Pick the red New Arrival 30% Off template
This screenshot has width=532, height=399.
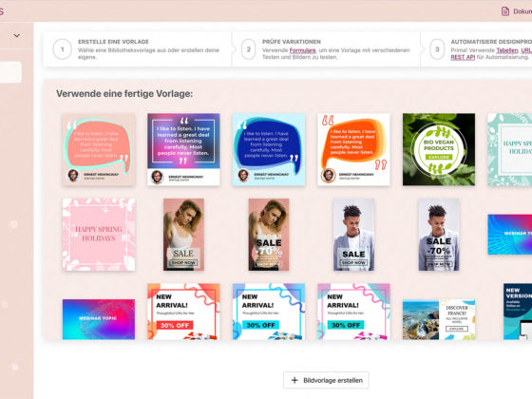[x=183, y=312]
